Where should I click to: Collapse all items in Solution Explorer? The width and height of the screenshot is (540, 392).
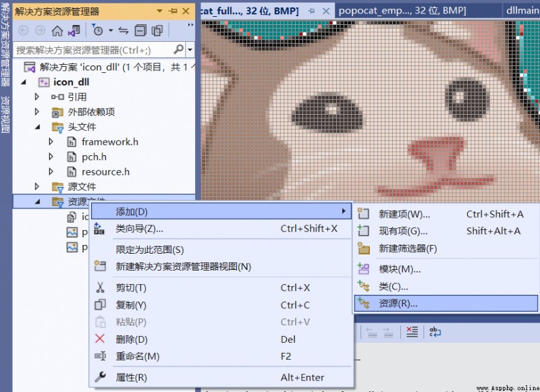(x=140, y=31)
